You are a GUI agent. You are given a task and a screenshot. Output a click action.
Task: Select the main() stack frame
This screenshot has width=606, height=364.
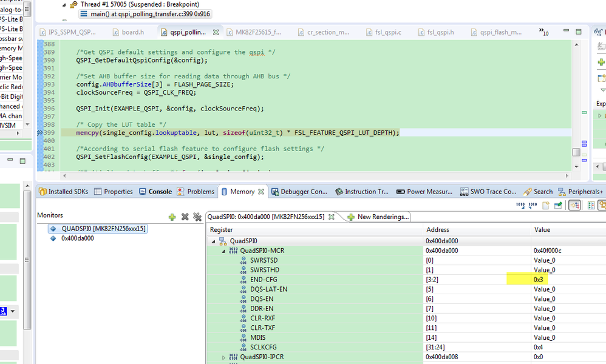pos(145,14)
